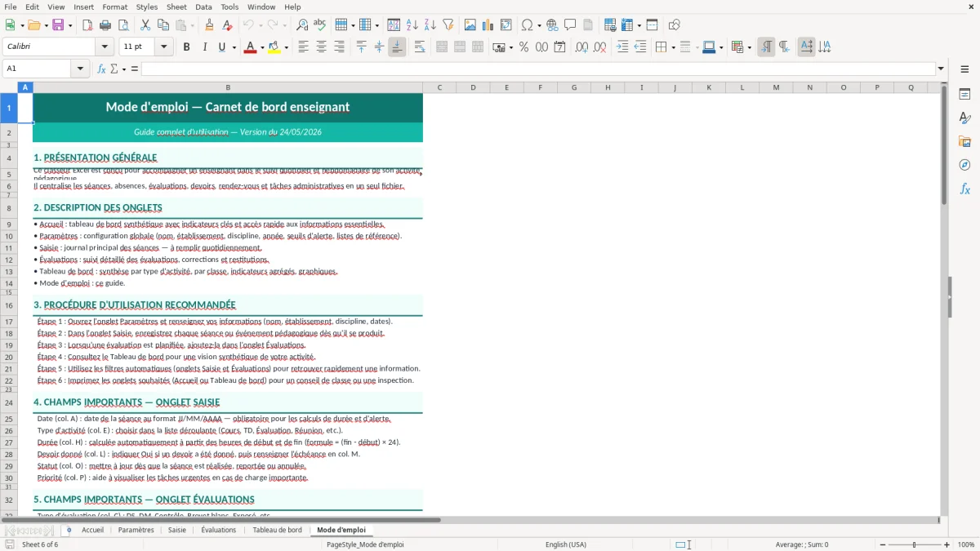Increase indent
Screen dimensions: 980x551
622,47
